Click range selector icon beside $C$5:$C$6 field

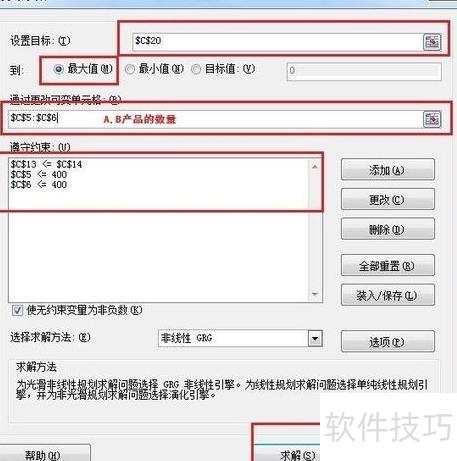click(432, 119)
